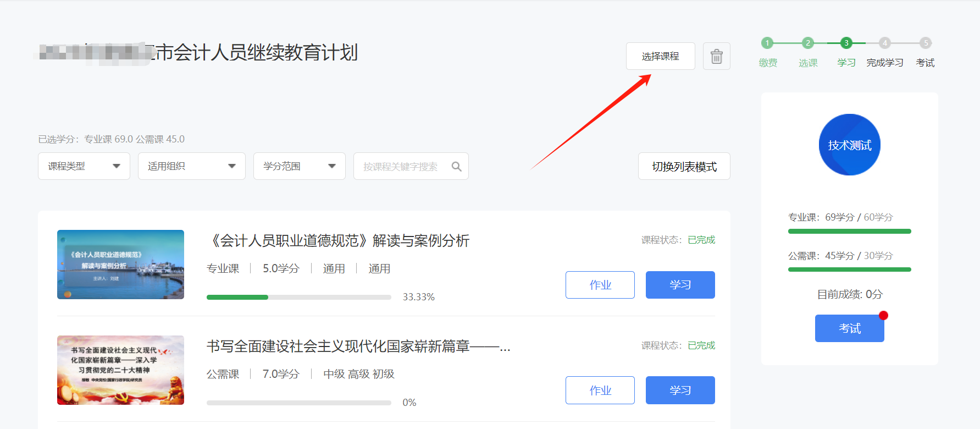Open 作业 for the 会计人员职业道德规范 course
This screenshot has width=980, height=429.
tap(600, 285)
